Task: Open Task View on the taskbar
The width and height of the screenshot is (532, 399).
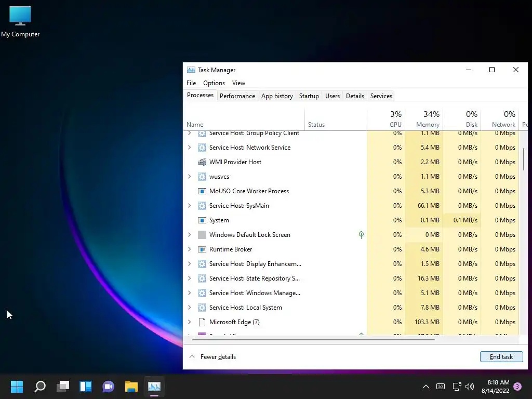Action: tap(63, 386)
